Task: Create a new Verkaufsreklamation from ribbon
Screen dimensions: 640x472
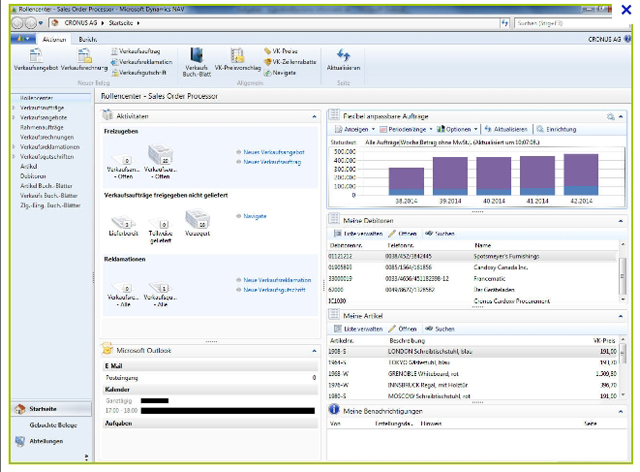Action: tap(141, 62)
